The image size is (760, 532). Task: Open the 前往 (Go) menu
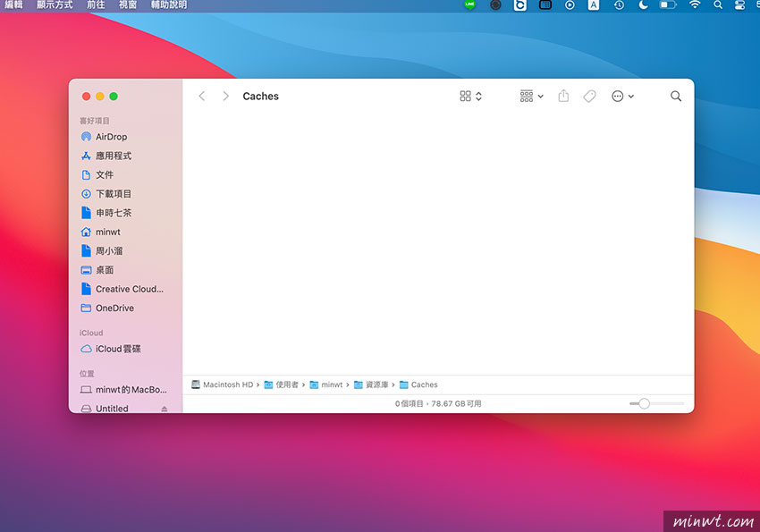tap(96, 4)
